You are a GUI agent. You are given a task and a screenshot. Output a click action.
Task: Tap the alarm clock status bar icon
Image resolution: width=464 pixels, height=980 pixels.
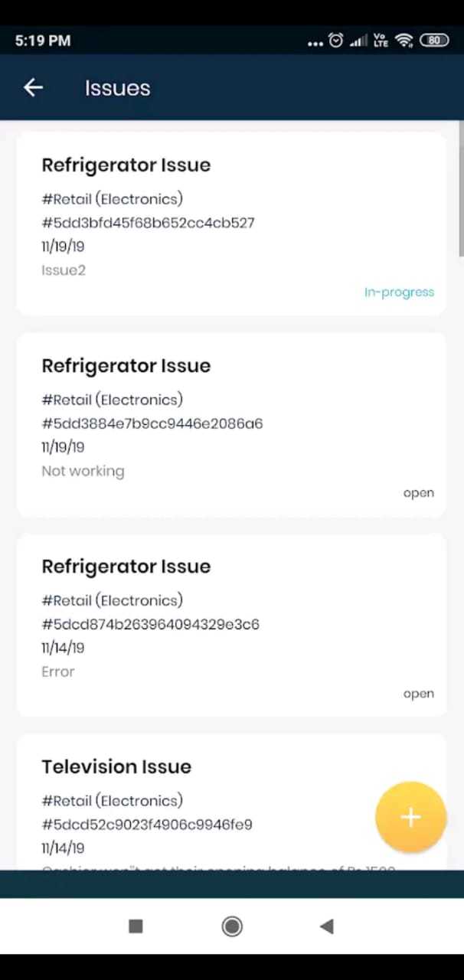[335, 41]
